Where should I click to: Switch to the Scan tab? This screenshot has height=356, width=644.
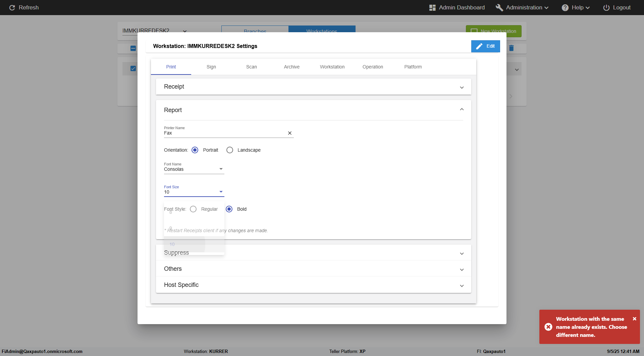252,67
